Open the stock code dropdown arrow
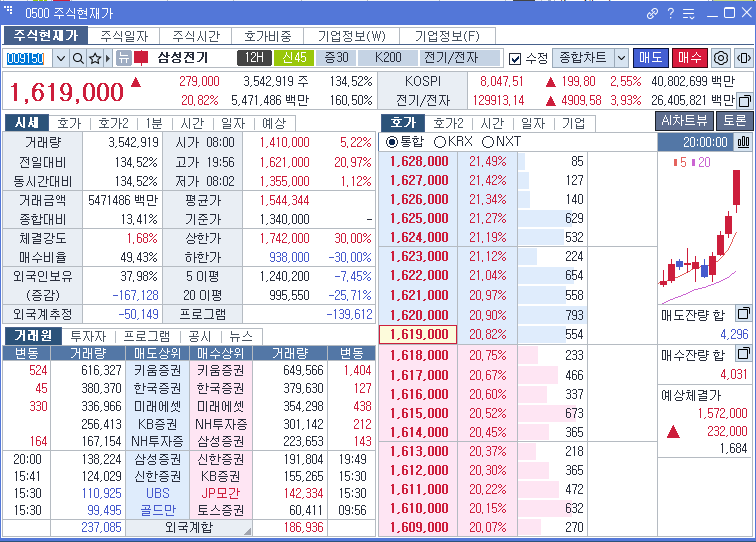 [60, 59]
